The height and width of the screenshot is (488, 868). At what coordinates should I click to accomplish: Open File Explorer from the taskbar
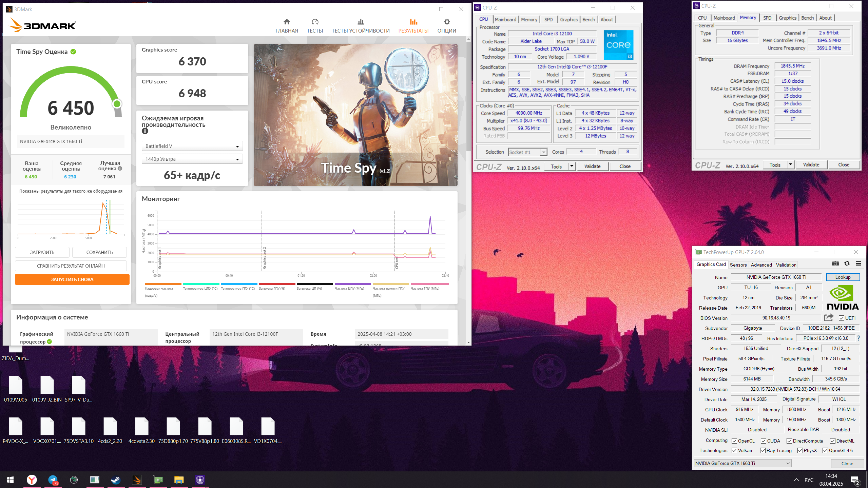point(179,480)
